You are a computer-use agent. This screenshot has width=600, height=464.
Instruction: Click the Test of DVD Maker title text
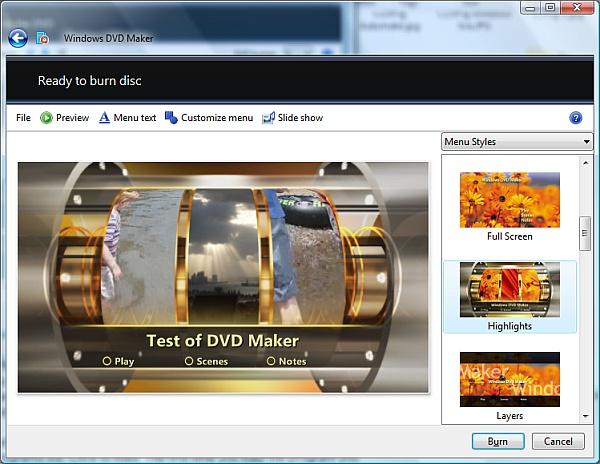pyautogui.click(x=223, y=340)
